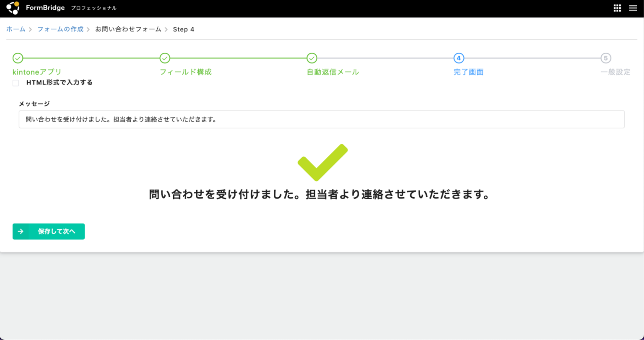Click into the メッセージ text field
The width and height of the screenshot is (644, 340).
[x=322, y=119]
